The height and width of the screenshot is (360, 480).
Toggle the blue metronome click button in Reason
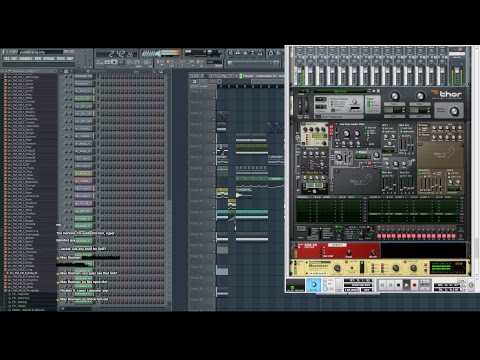pos(313,285)
